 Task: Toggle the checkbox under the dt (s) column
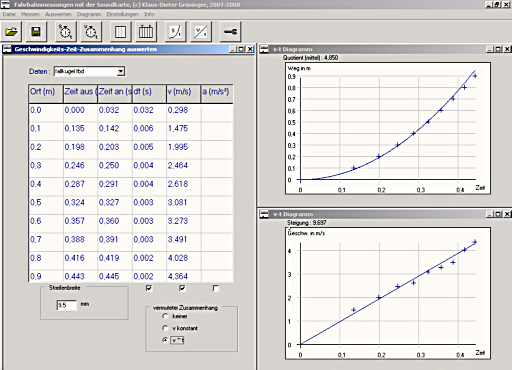coord(149,288)
